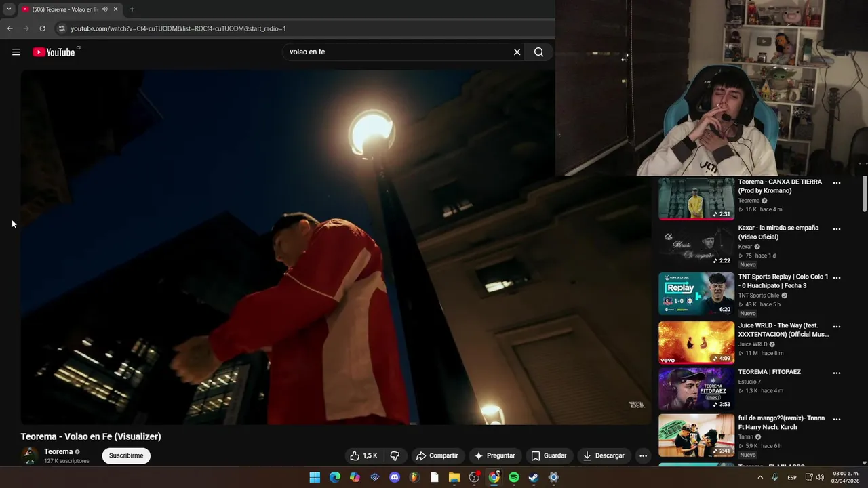The image size is (868, 488).
Task: Play TNT Sports Replay thumbnail
Action: tap(696, 294)
